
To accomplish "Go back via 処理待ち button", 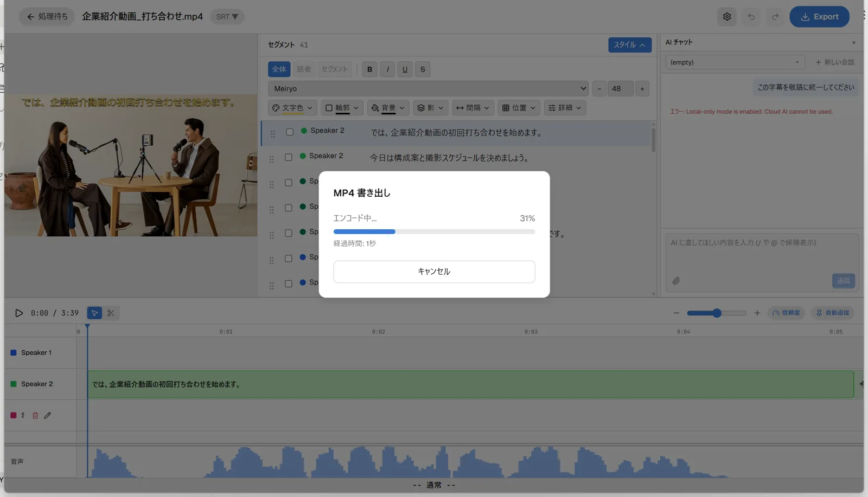I will (47, 17).
